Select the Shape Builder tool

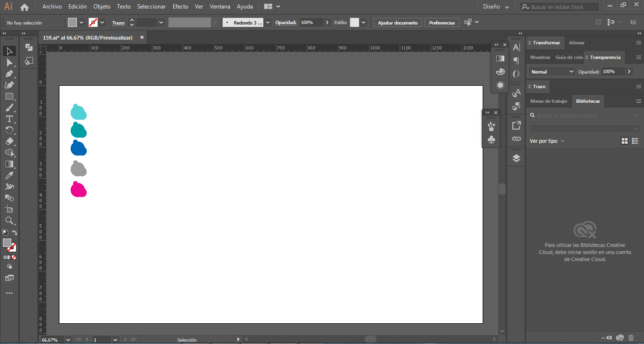coord(9,153)
